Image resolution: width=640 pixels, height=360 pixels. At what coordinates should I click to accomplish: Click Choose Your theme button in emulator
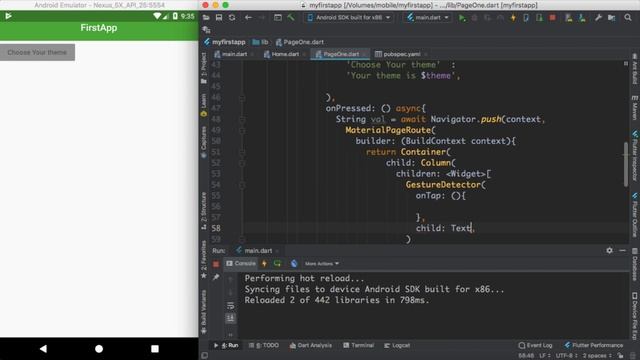click(37, 52)
